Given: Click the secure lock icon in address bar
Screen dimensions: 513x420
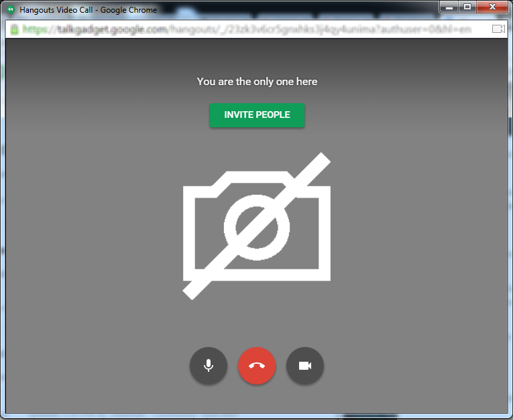Looking at the screenshot, I should pos(14,29).
